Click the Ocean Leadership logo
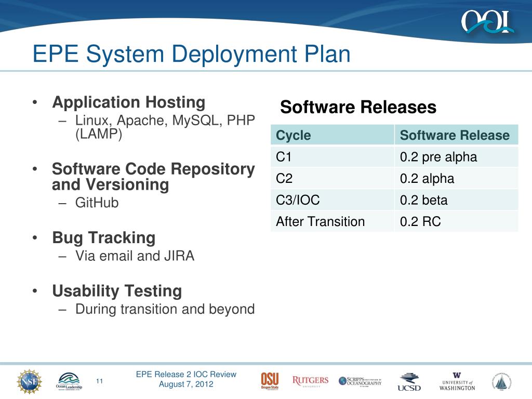This screenshot has width=532, height=399. click(x=69, y=381)
